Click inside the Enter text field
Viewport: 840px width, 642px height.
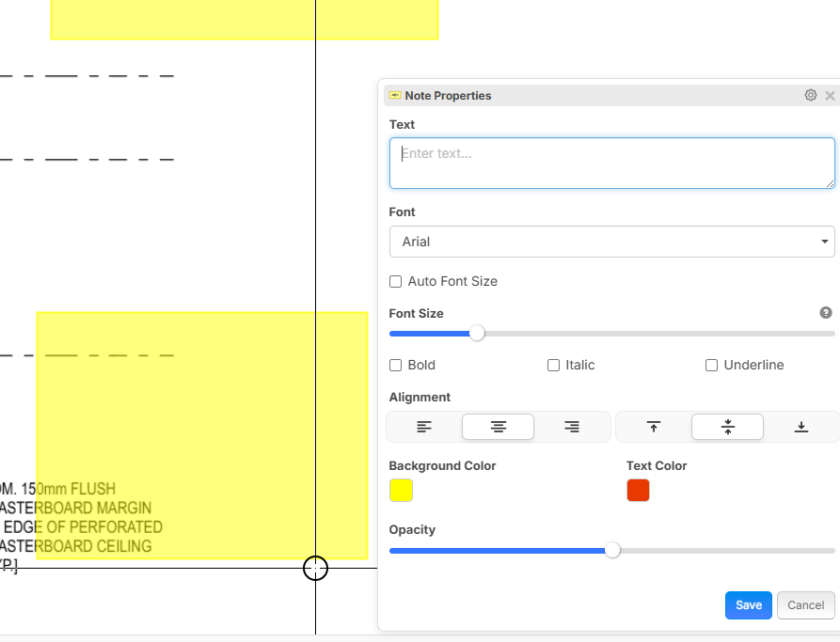pyautogui.click(x=611, y=164)
